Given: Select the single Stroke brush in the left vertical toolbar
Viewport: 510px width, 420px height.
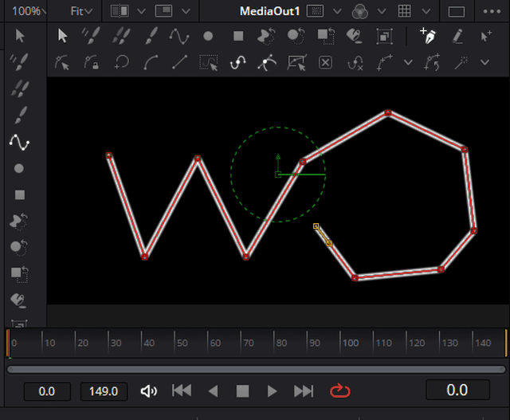Looking at the screenshot, I should [x=21, y=115].
